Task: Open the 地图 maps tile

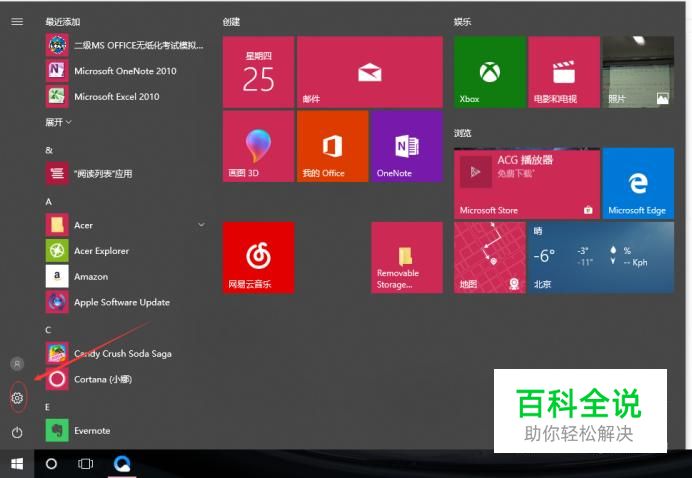Action: coord(489,257)
